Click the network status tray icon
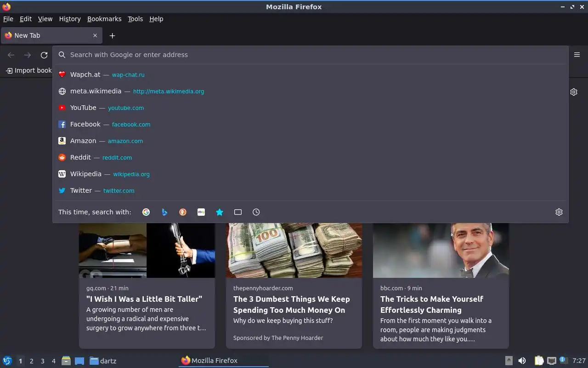Viewport: 588px width, 368px height. (x=552, y=361)
